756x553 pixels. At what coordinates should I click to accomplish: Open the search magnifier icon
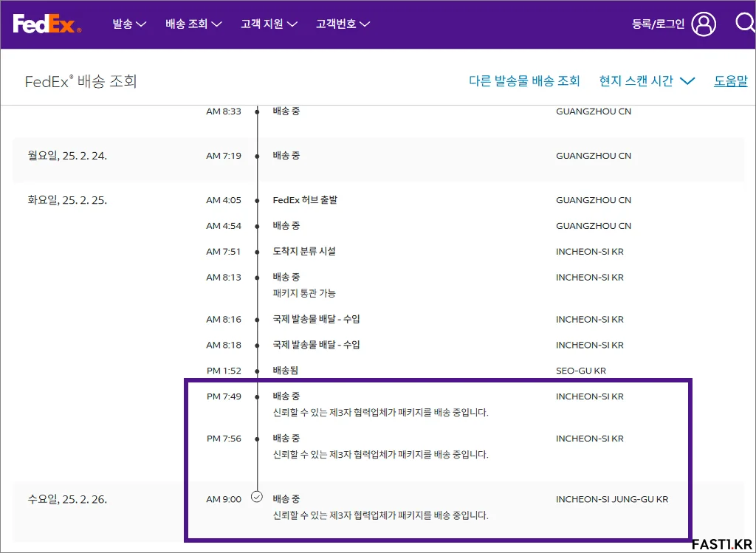(746, 23)
